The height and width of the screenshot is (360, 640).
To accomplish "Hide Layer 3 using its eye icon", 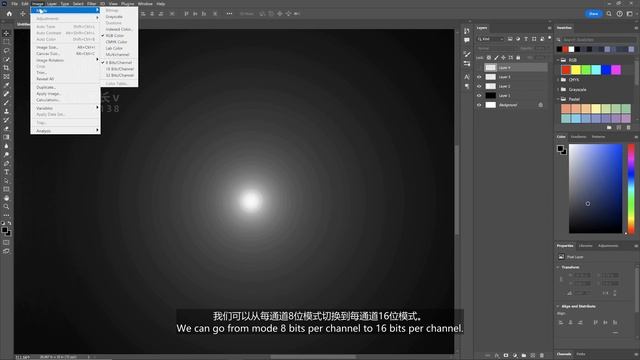I will pyautogui.click(x=479, y=77).
